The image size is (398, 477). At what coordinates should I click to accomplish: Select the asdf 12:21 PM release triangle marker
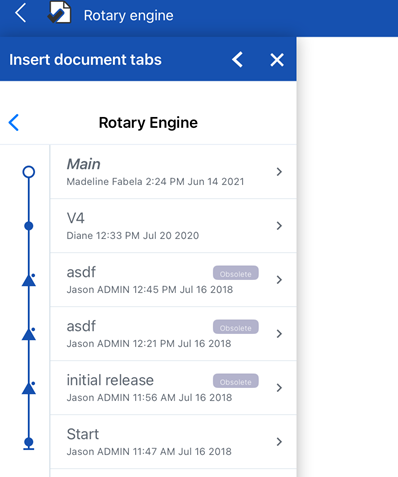click(29, 334)
